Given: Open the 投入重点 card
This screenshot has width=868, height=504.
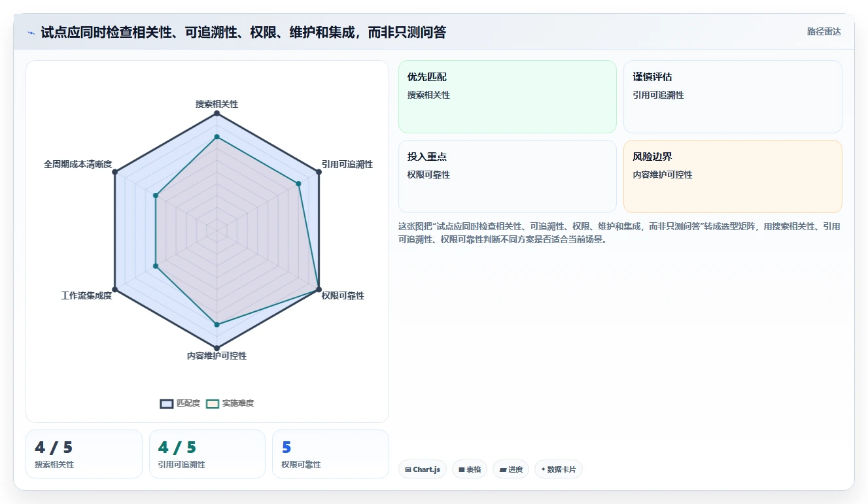Looking at the screenshot, I should tap(508, 176).
